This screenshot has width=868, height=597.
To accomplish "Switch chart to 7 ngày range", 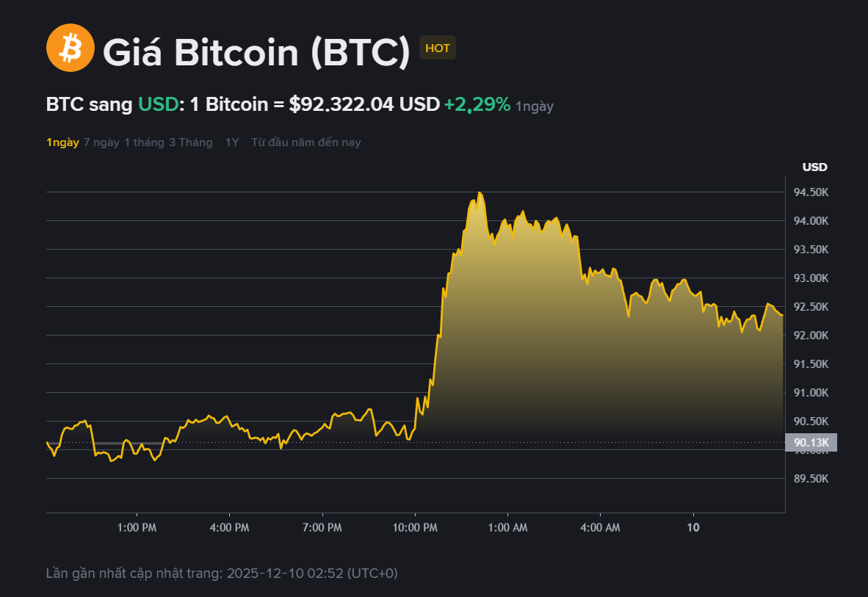I will tap(101, 142).
